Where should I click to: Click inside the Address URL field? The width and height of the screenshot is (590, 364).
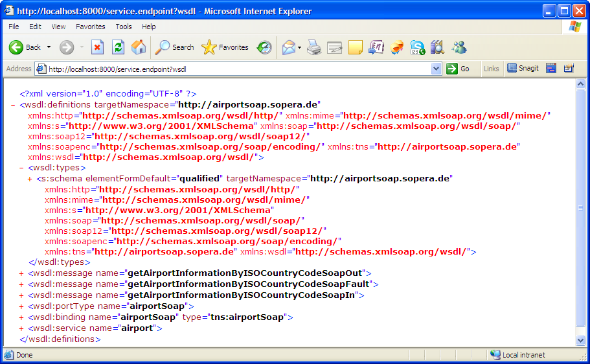233,69
